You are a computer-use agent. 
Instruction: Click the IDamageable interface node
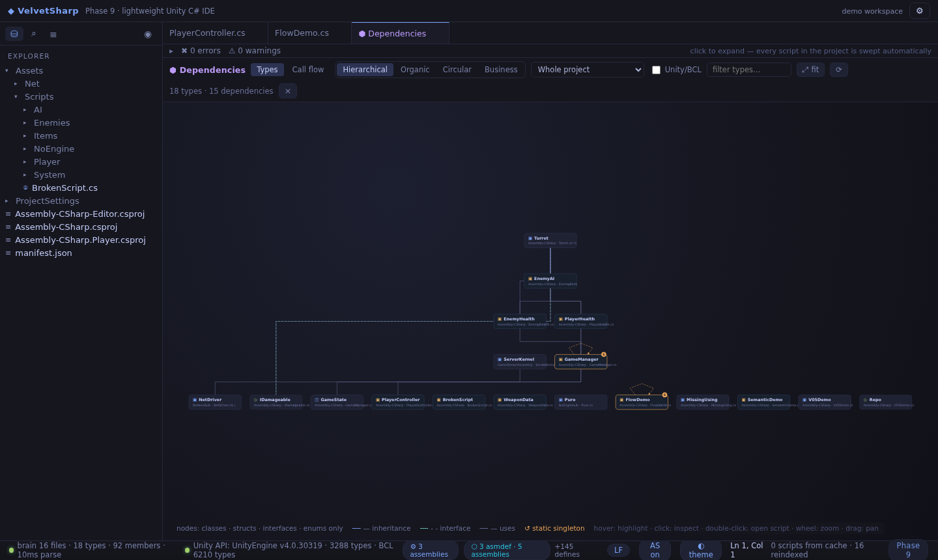276,402
